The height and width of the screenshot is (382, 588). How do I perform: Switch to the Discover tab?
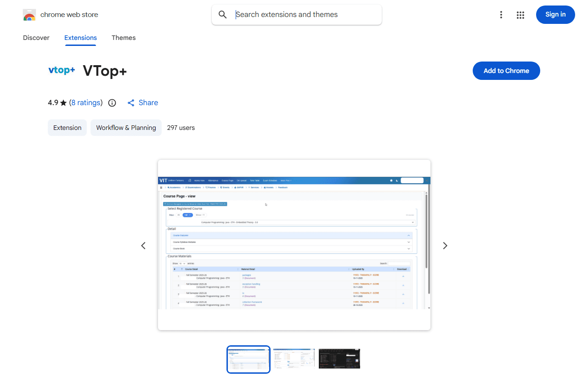point(36,38)
